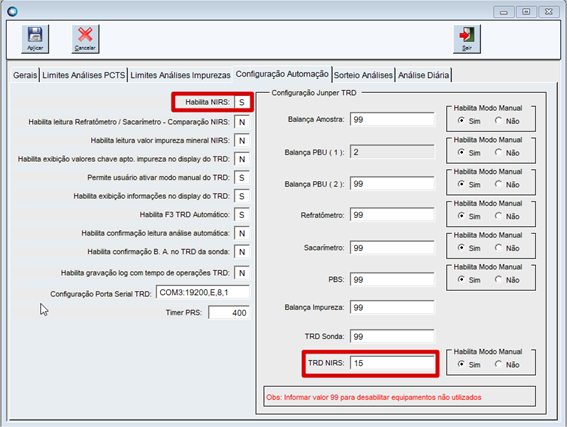Click the Cancelar red X icon
Screen dimensions: 567x427
pos(85,39)
